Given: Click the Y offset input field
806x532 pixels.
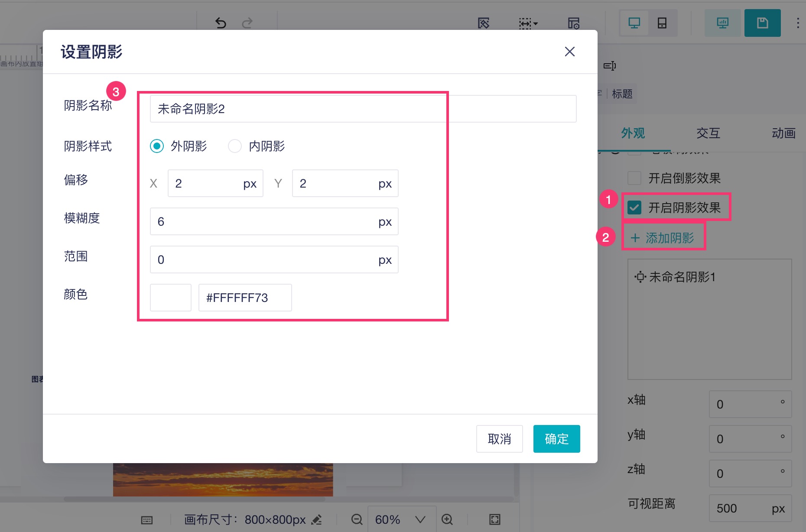Looking at the screenshot, I should [x=345, y=183].
